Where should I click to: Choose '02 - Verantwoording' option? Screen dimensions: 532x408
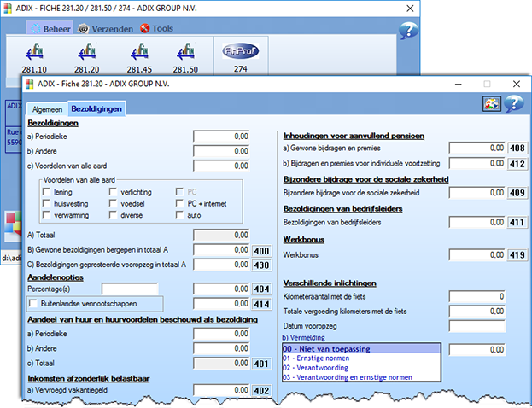[x=361, y=368]
